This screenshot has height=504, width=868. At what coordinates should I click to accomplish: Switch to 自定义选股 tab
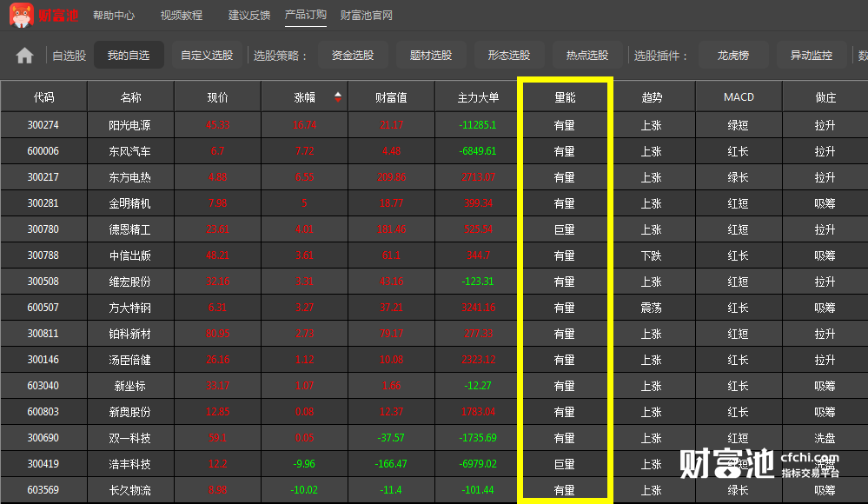tap(207, 55)
